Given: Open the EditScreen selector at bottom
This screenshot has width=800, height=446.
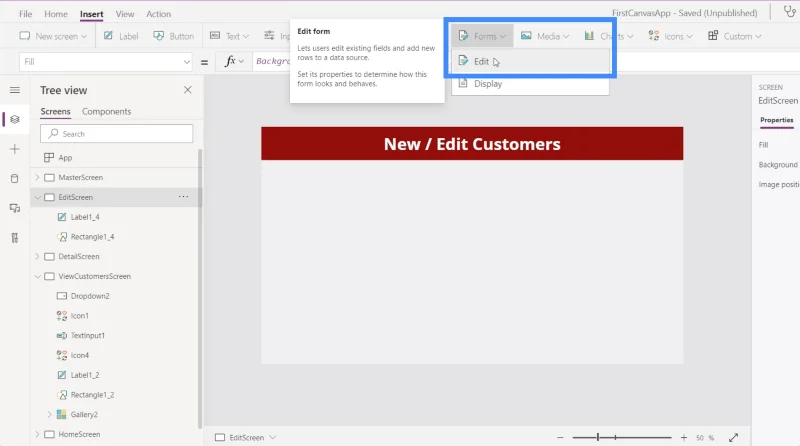Looking at the screenshot, I should [x=245, y=437].
